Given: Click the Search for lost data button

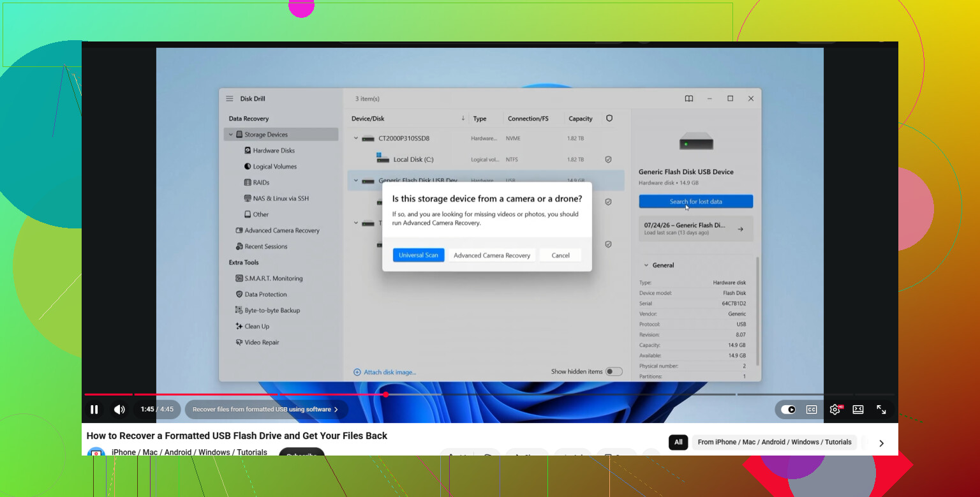Looking at the screenshot, I should pyautogui.click(x=696, y=202).
